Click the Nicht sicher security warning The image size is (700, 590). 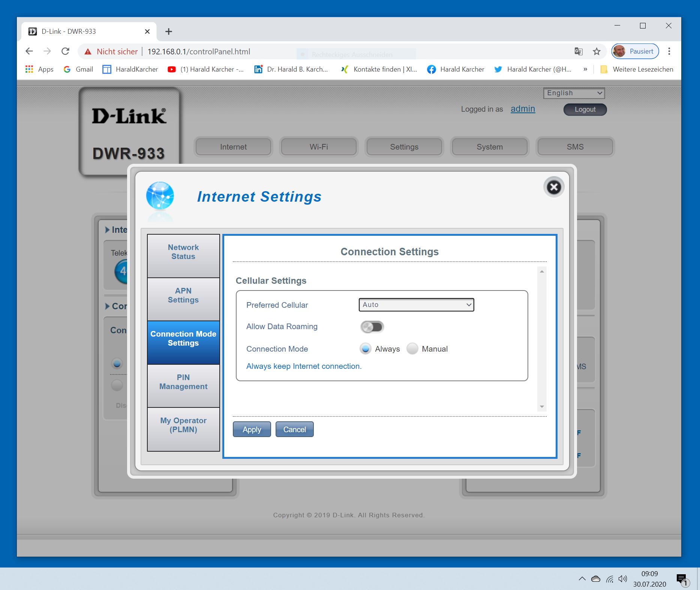pos(111,52)
